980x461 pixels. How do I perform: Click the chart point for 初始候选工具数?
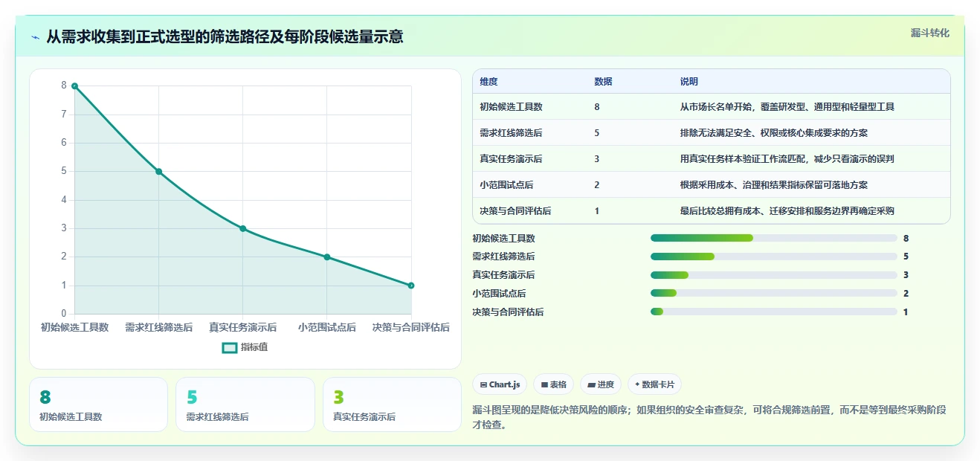pos(75,86)
